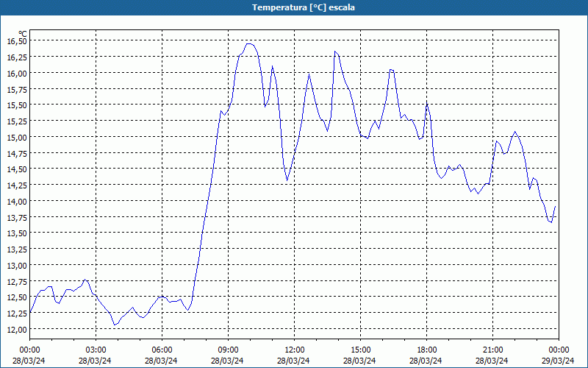Select the 16,25 y-axis label
This screenshot has height=368, width=588.
pyautogui.click(x=17, y=57)
